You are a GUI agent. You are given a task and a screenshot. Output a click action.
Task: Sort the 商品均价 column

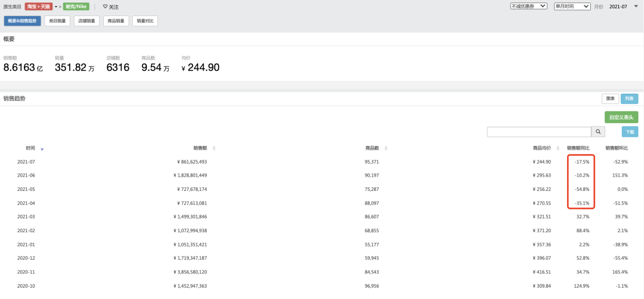(x=559, y=148)
